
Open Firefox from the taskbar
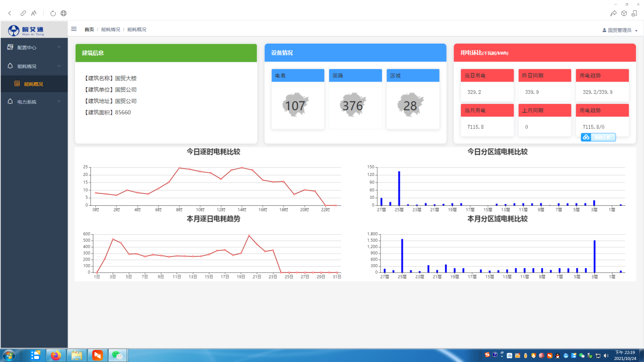coord(56,355)
